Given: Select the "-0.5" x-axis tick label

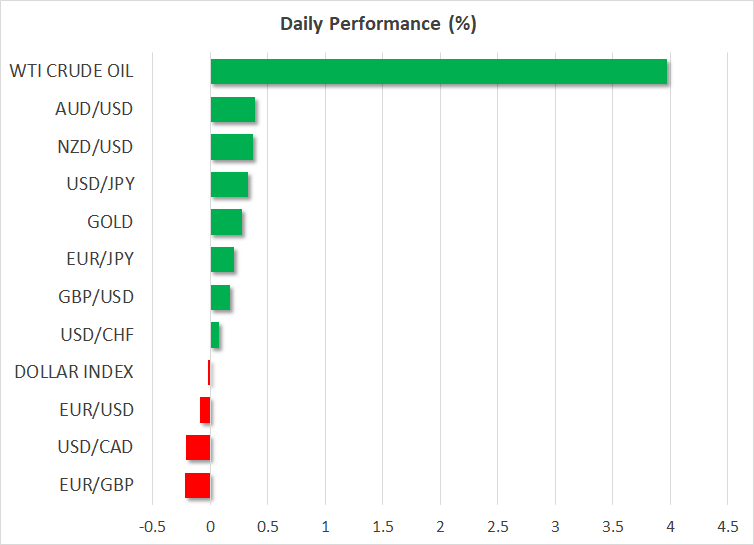Looking at the screenshot, I should [x=152, y=525].
